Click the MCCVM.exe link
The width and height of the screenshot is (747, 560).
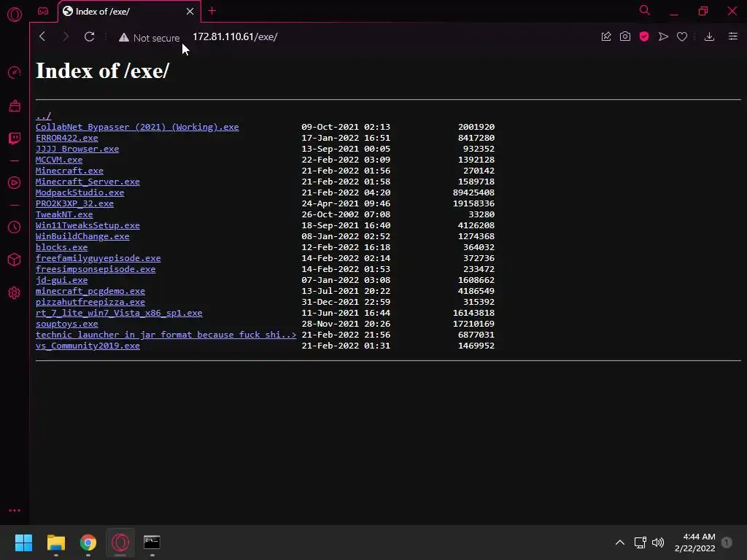tap(59, 160)
